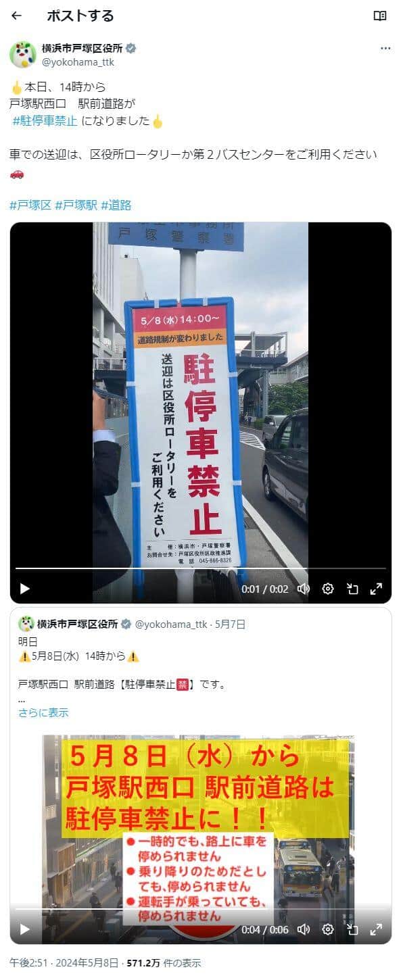Screen dimensions: 401x980
Task: Seek the top video progress bar
Action: pyautogui.click(x=200, y=569)
